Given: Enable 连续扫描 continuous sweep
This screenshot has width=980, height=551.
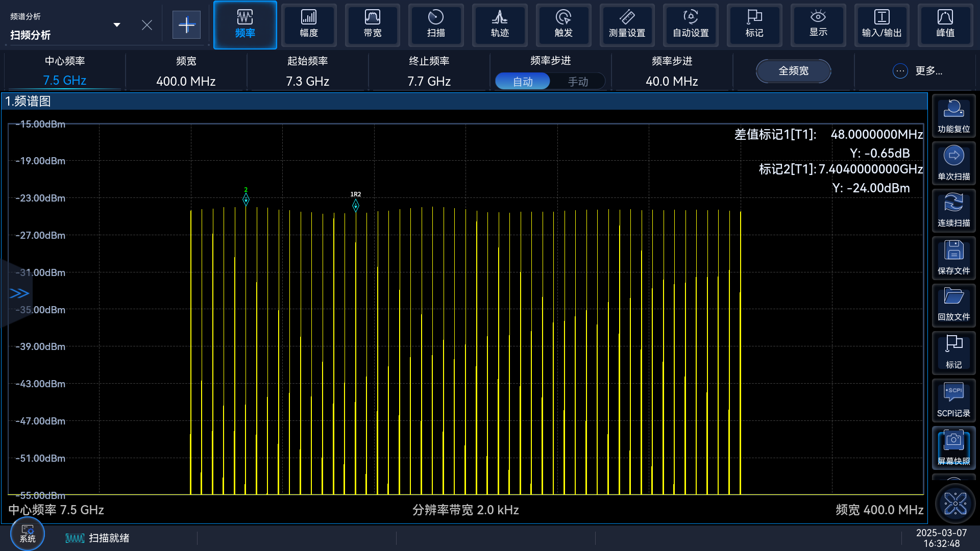Looking at the screenshot, I should pyautogui.click(x=953, y=210).
